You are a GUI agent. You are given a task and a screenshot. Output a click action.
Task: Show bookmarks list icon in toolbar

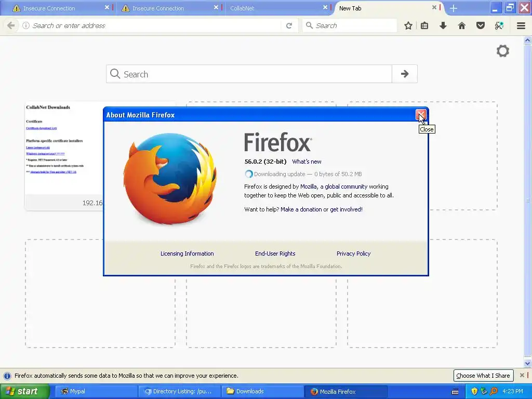(x=424, y=25)
